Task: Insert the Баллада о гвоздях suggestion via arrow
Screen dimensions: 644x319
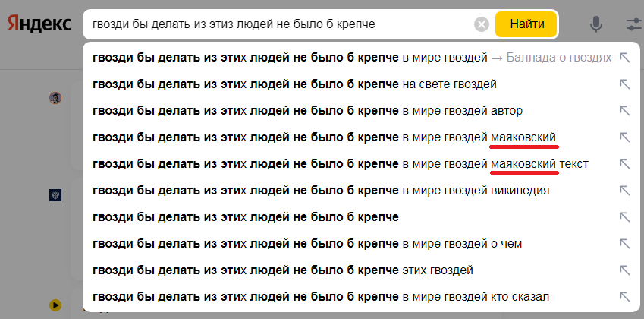Action: [624, 57]
